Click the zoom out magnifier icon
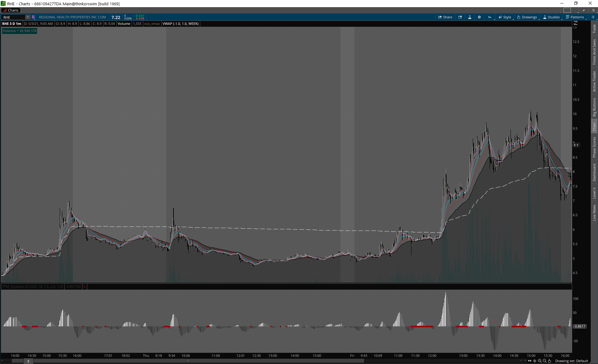598x364 pixels. [545, 361]
